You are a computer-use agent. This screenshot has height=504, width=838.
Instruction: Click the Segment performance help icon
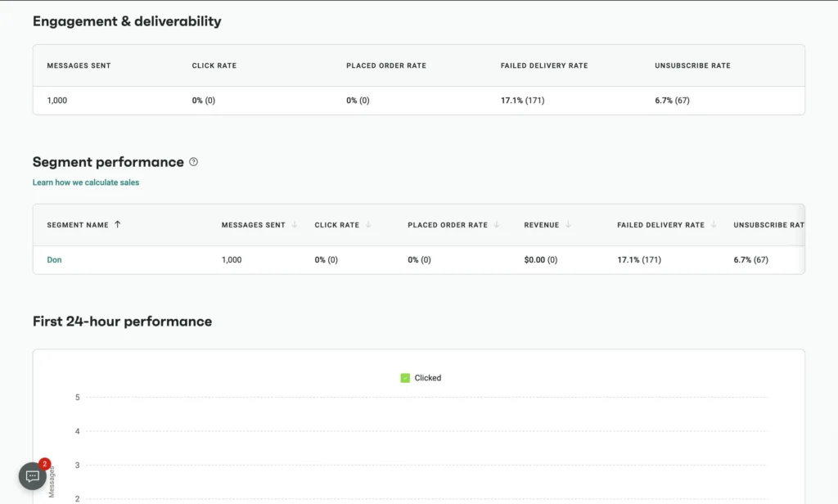pyautogui.click(x=193, y=162)
